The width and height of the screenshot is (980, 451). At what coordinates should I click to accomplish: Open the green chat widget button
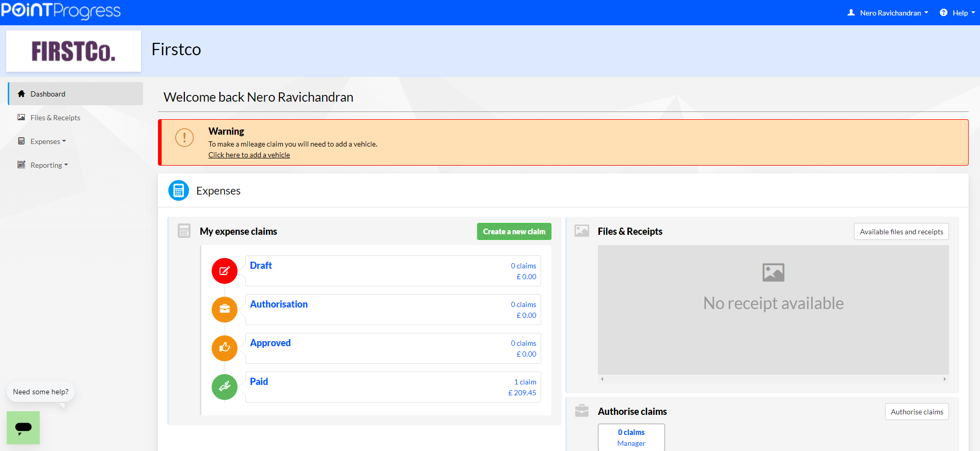[x=23, y=428]
